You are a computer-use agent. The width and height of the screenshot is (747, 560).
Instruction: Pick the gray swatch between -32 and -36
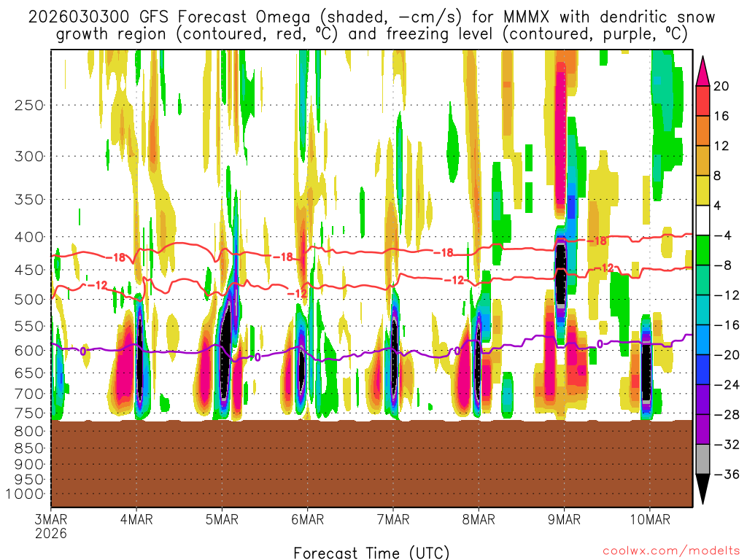(x=705, y=459)
